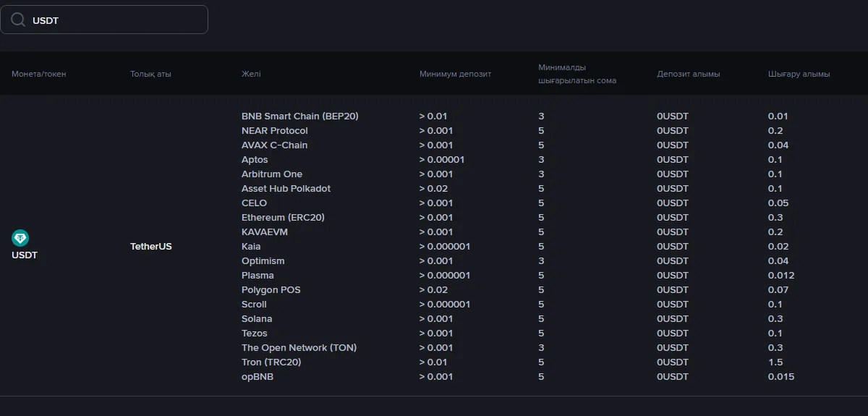868x416 pixels.
Task: Click the Ethereum (ERC20) deposit fee 0USDT
Action: [673, 217]
